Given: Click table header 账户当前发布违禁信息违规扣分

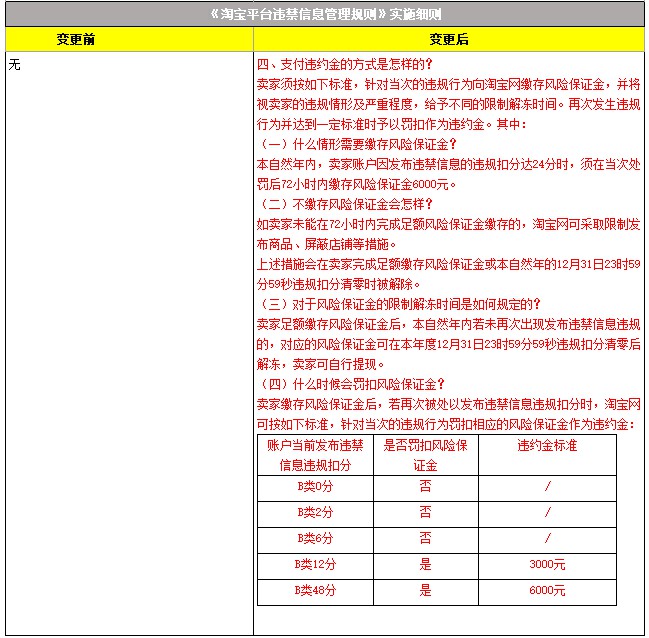Looking at the screenshot, I should [x=315, y=455].
